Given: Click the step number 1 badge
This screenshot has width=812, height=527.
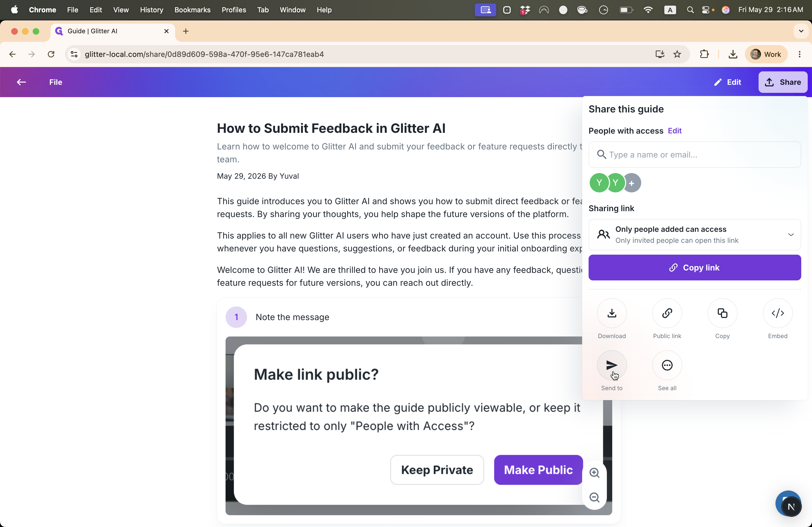Looking at the screenshot, I should (x=236, y=317).
